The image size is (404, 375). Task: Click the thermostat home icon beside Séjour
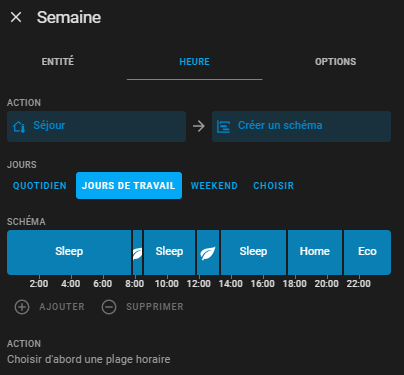click(19, 126)
